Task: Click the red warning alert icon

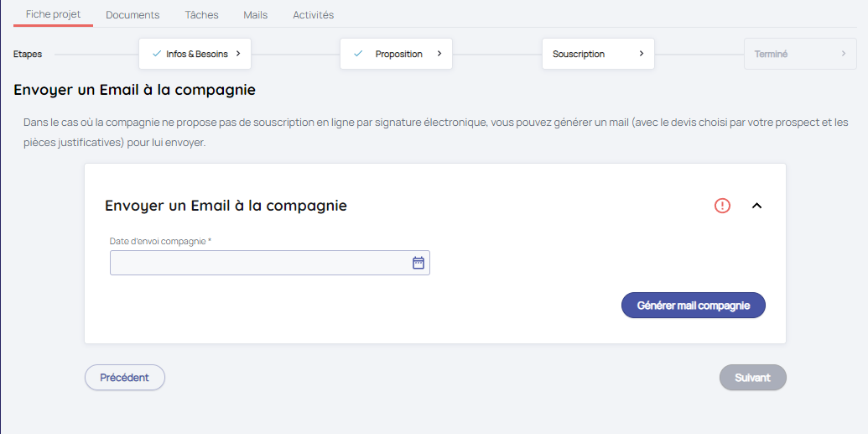Action: pos(722,206)
